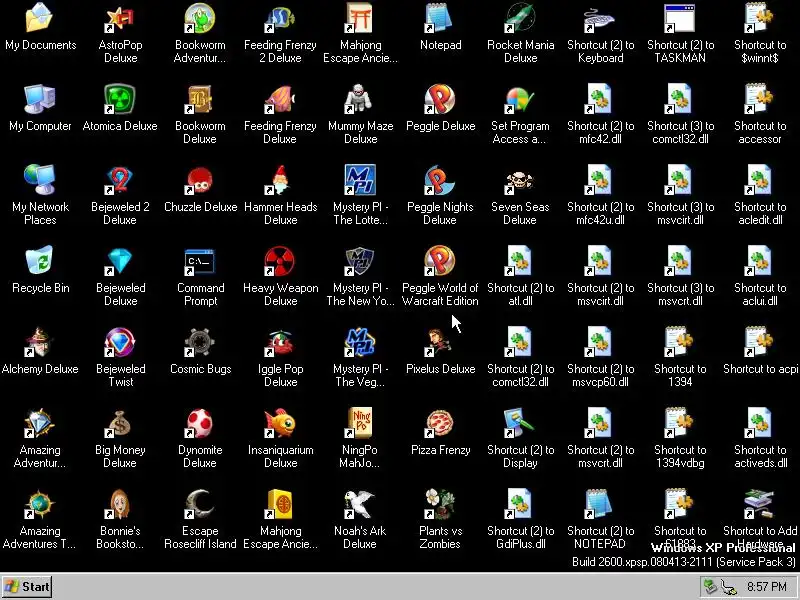The image size is (800, 600).
Task: Select the Plants vs Zombies icon
Action: pos(440,504)
